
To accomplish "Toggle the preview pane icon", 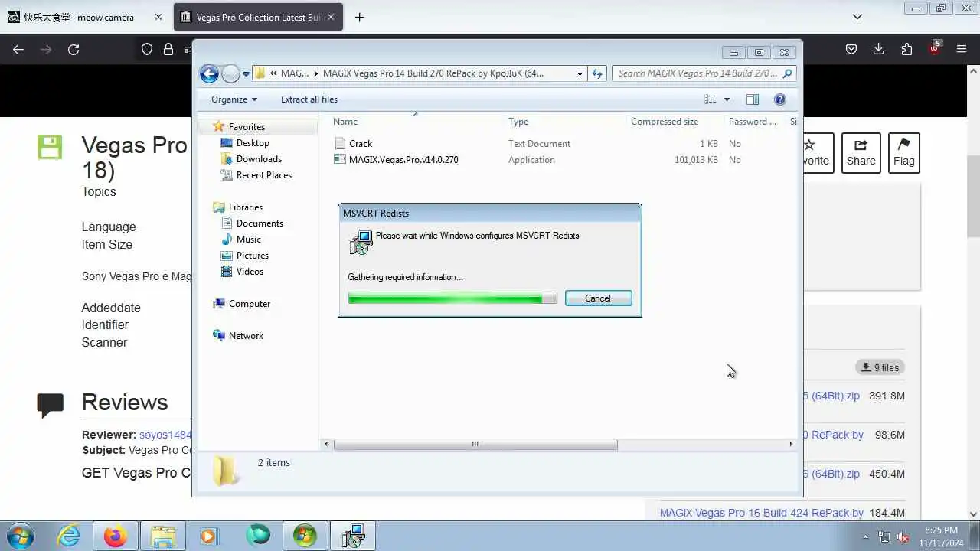I will (753, 99).
